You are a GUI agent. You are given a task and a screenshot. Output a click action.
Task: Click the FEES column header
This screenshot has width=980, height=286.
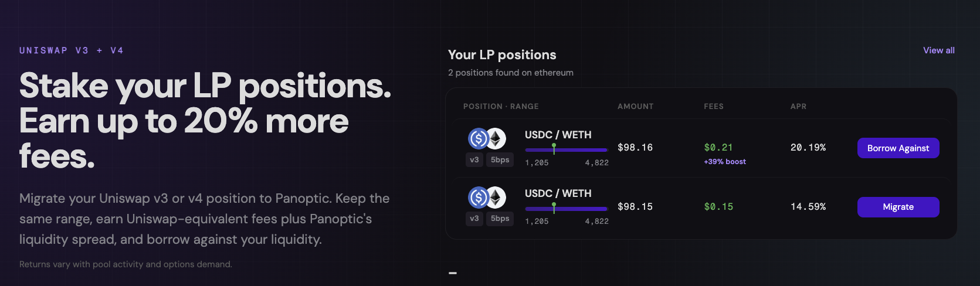tap(714, 107)
